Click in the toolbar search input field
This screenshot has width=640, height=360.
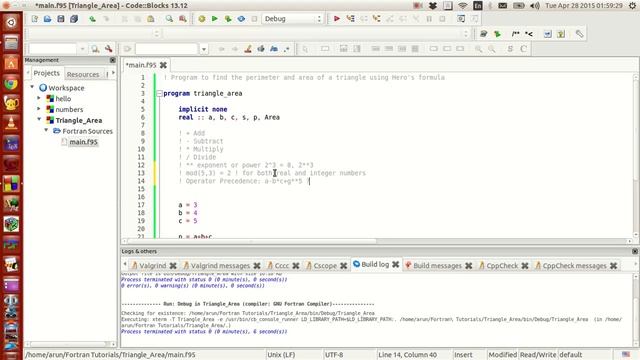(x=53, y=49)
